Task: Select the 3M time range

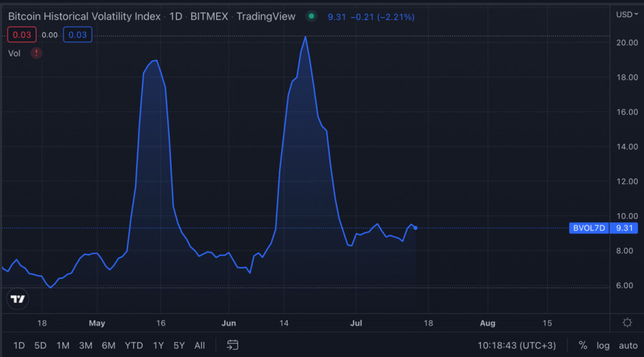Action: (x=85, y=346)
